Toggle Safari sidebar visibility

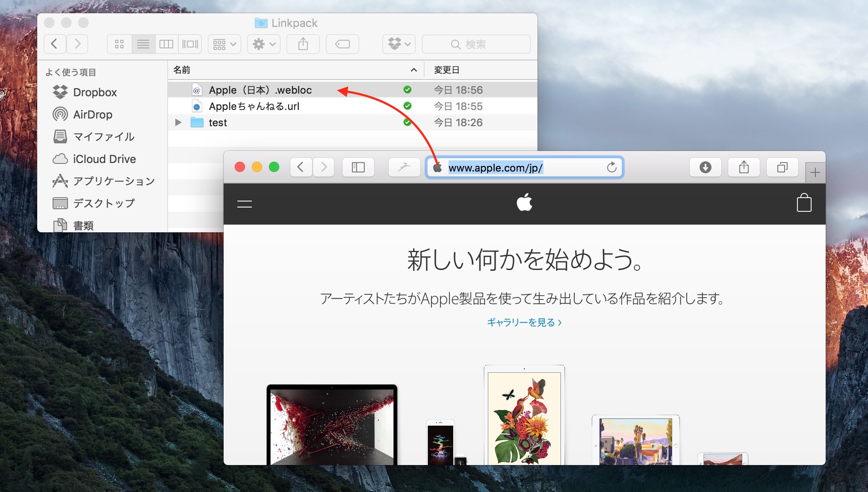coord(358,167)
